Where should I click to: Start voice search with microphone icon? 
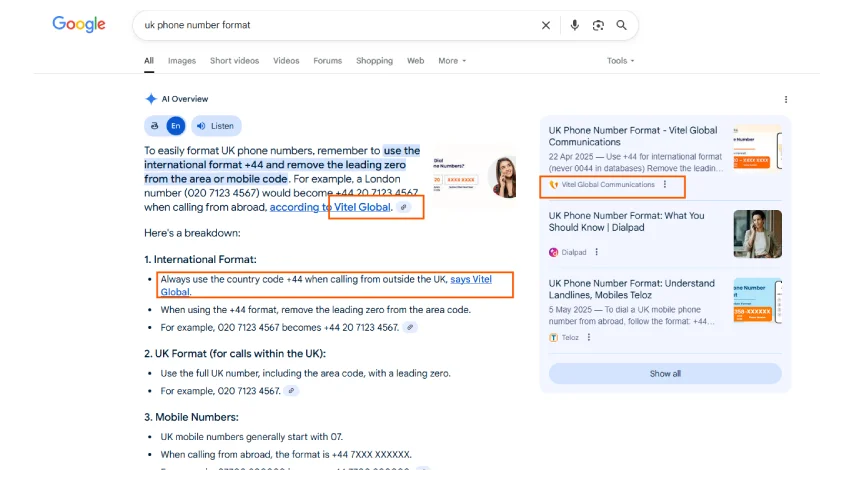click(x=575, y=25)
